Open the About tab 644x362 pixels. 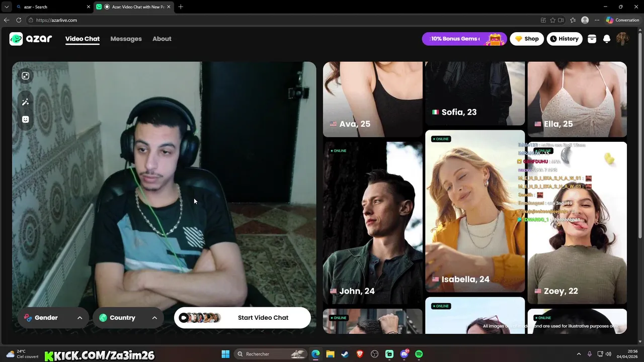point(162,39)
